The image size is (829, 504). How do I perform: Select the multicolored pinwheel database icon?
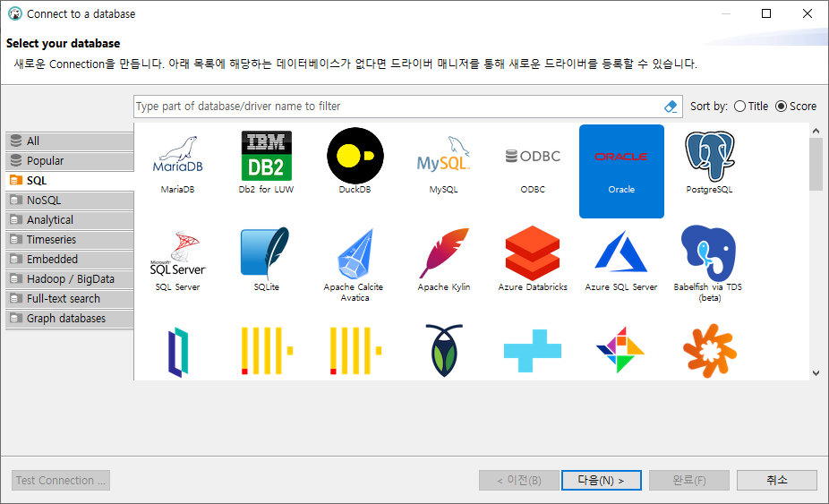620,349
